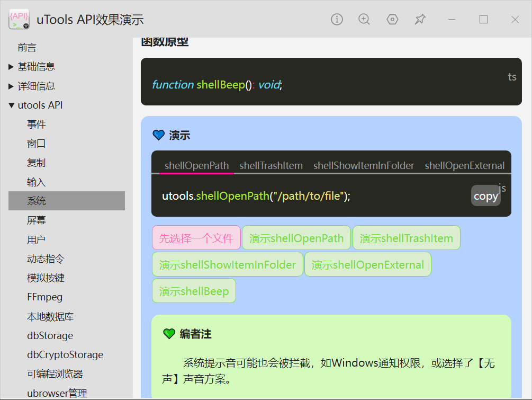This screenshot has width=532, height=400.
Task: Click the 演示 heading text
Action: tap(179, 135)
